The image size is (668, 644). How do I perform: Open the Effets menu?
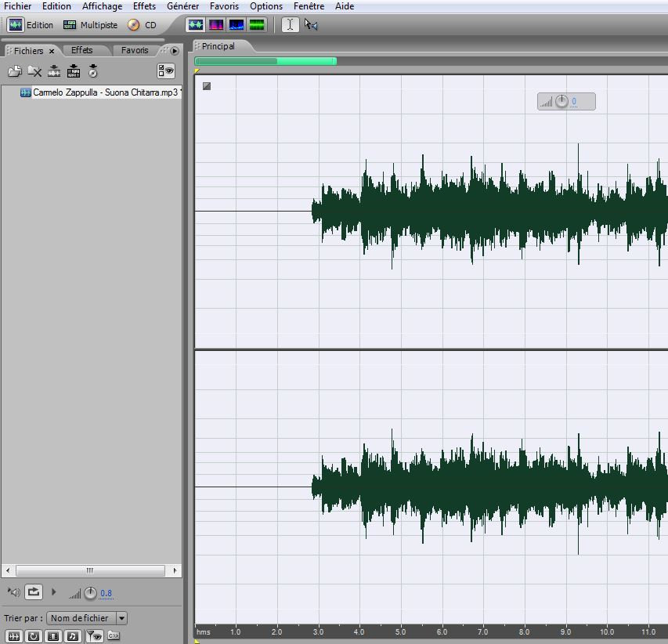pyautogui.click(x=144, y=6)
